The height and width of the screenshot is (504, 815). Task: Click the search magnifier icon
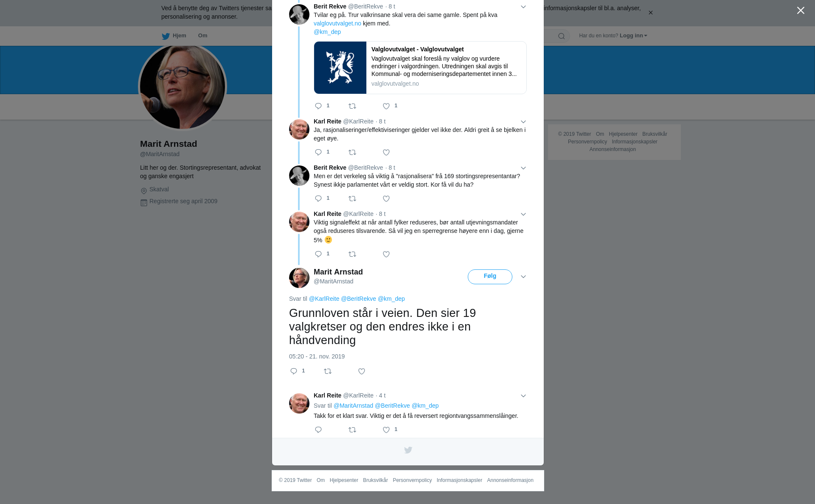(562, 36)
